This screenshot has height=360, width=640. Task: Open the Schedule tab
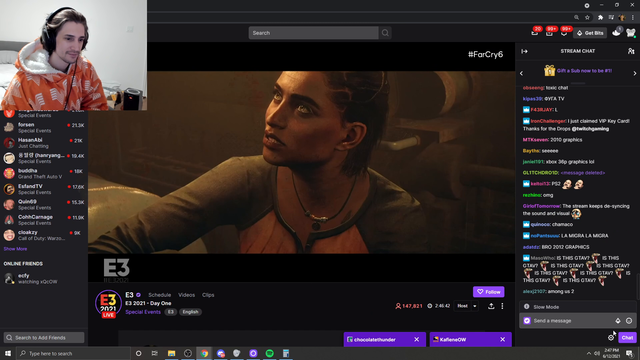[x=160, y=295]
